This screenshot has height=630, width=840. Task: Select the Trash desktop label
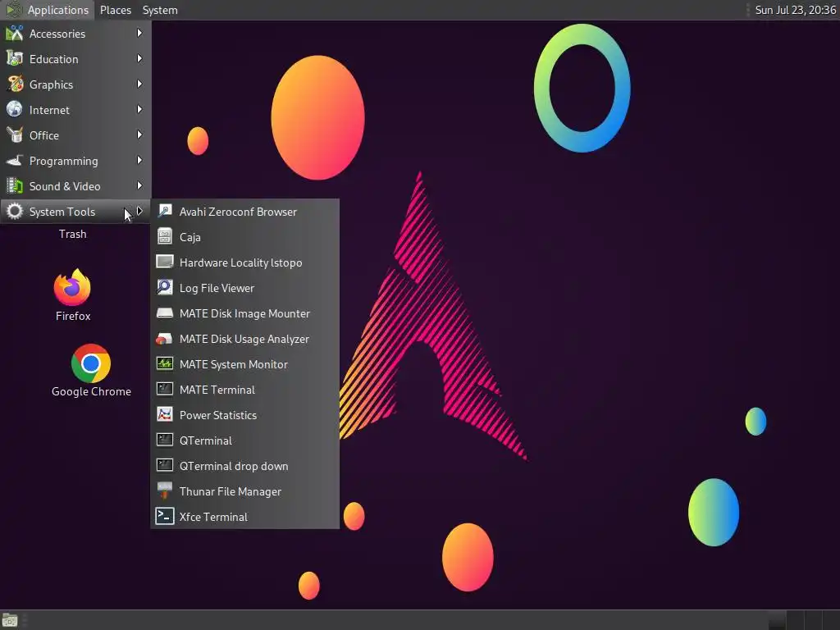tap(72, 234)
